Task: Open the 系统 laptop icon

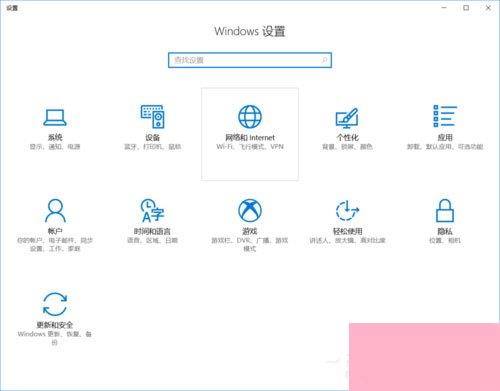Action: (55, 118)
